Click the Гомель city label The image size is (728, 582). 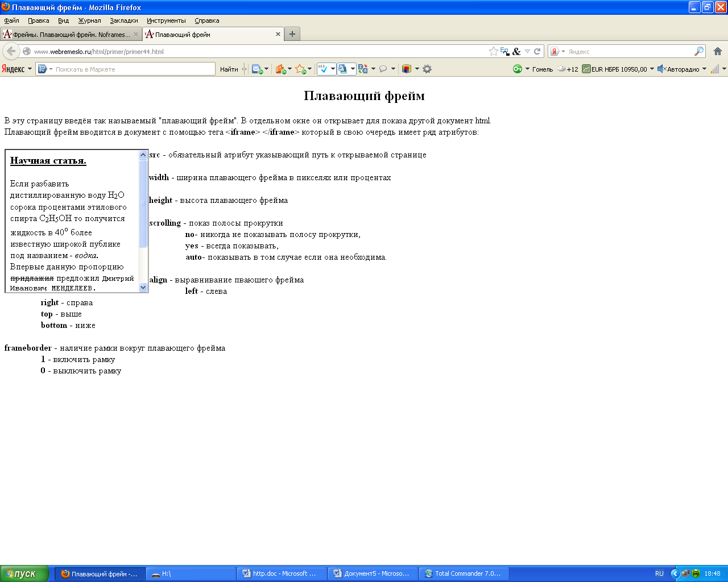pyautogui.click(x=543, y=69)
